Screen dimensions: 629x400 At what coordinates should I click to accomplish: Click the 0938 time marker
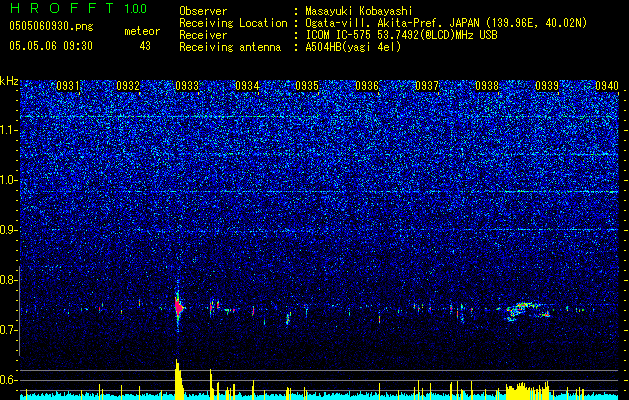tap(487, 86)
